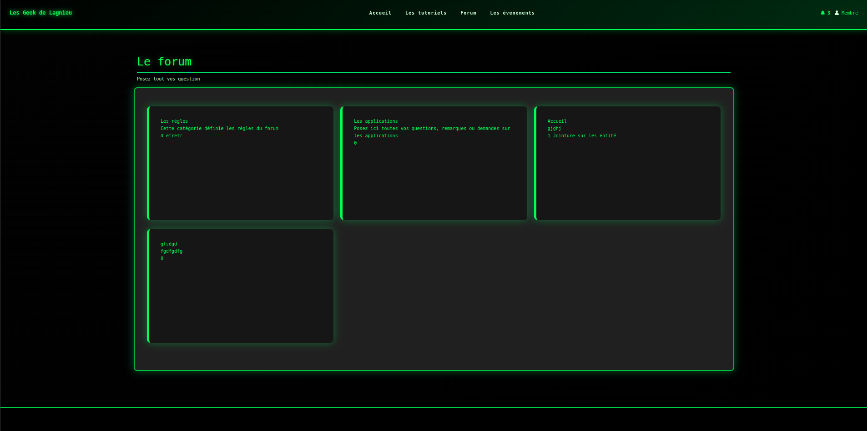Screen dimensions: 868x431
Task: Click the notification bell icon
Action: pos(823,13)
